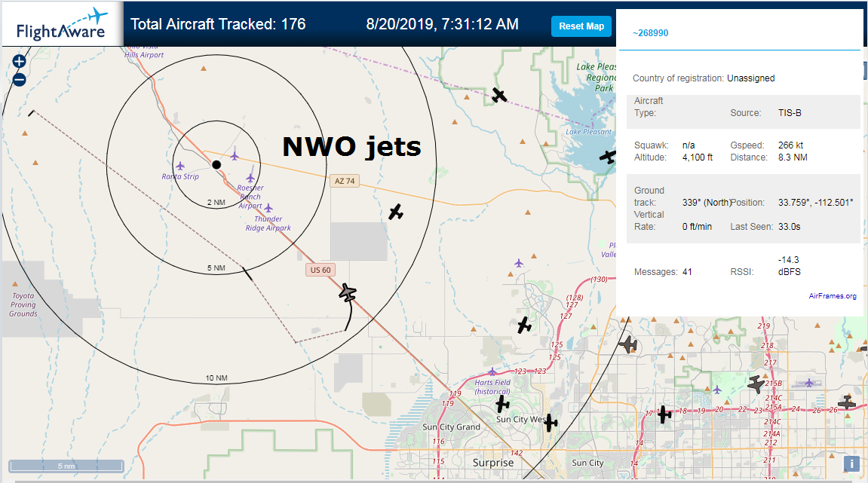The image size is (868, 483).
Task: Open the AirFrames.org link
Action: point(832,296)
